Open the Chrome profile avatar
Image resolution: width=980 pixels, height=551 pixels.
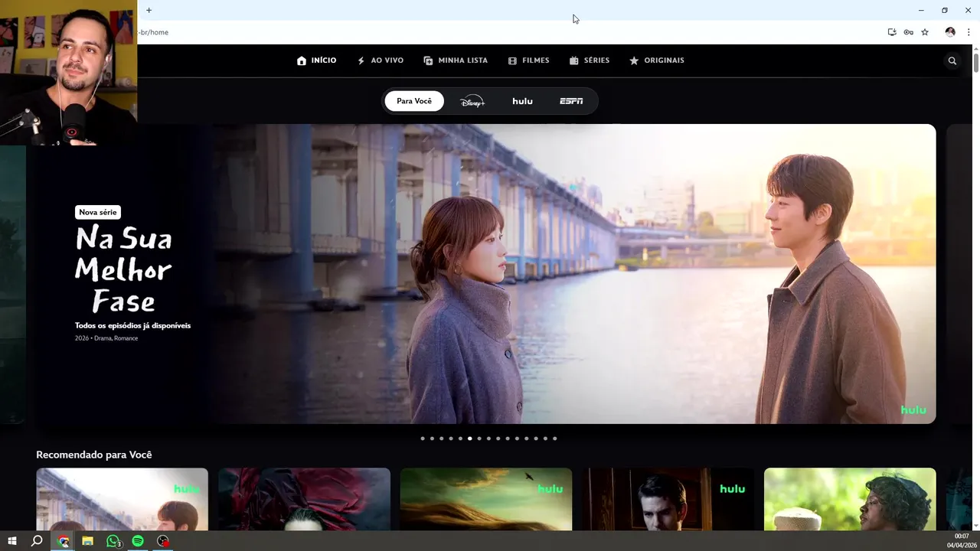pyautogui.click(x=950, y=32)
